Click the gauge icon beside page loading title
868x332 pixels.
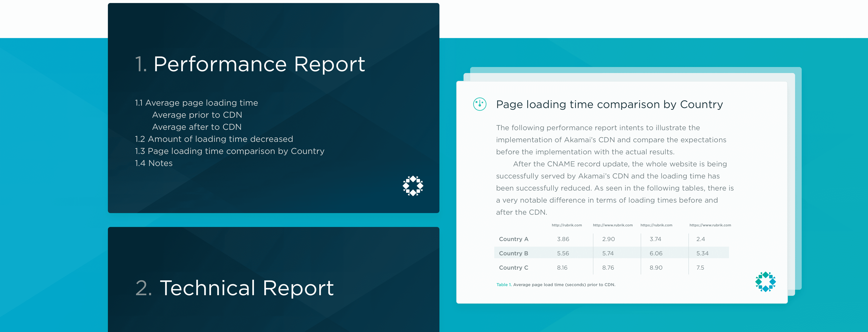[479, 104]
